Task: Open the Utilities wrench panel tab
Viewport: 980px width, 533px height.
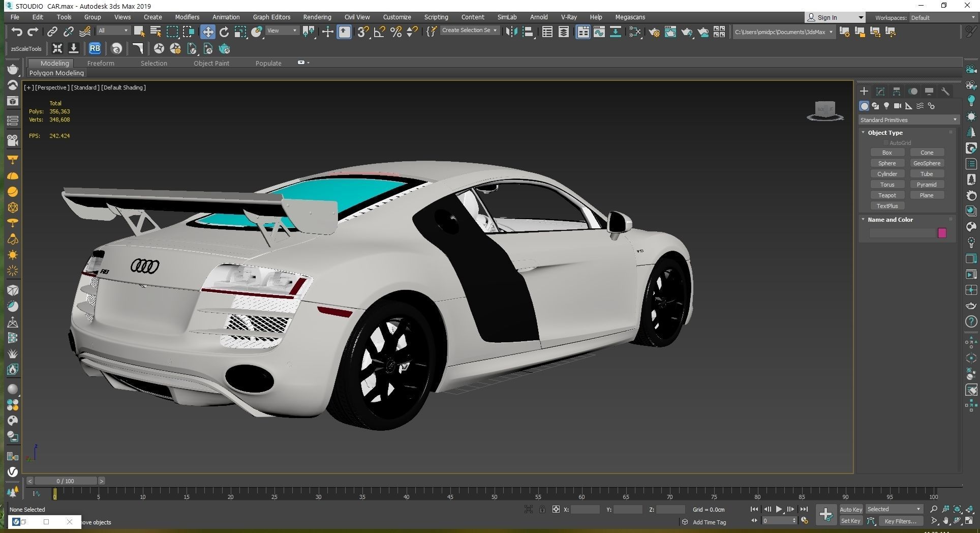Action: coord(945,92)
